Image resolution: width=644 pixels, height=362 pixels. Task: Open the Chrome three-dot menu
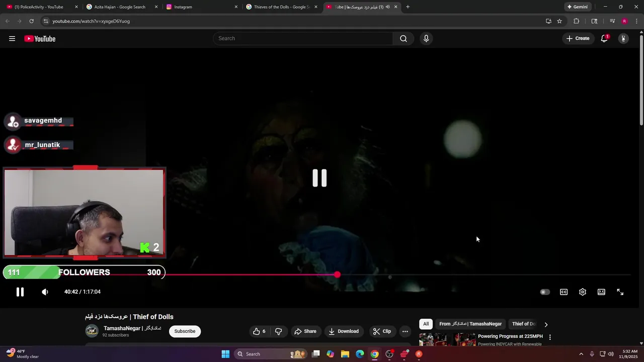(637, 21)
